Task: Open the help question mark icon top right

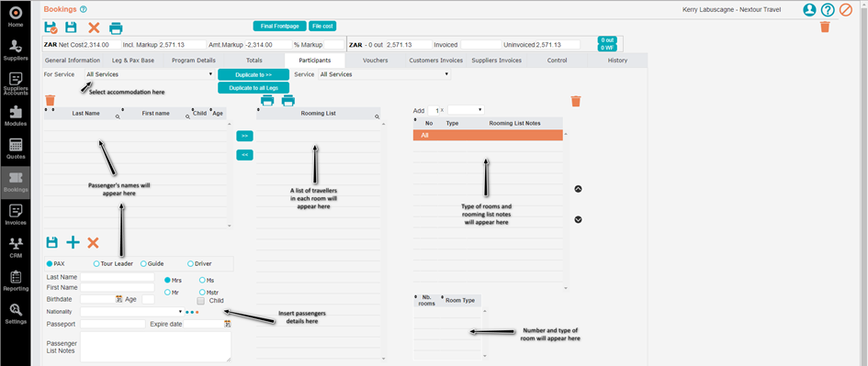Action: coord(827,10)
